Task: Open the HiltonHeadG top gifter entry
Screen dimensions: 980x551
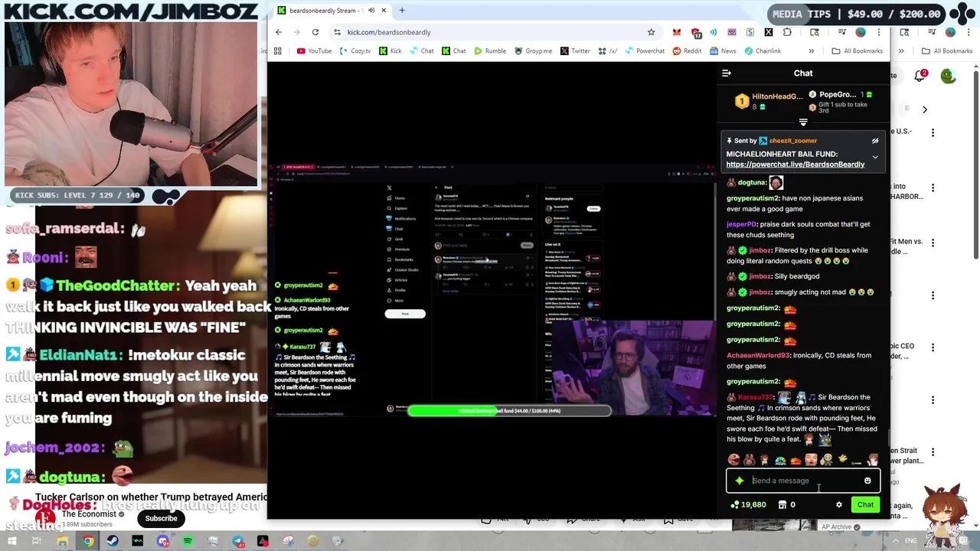Action: coord(769,101)
